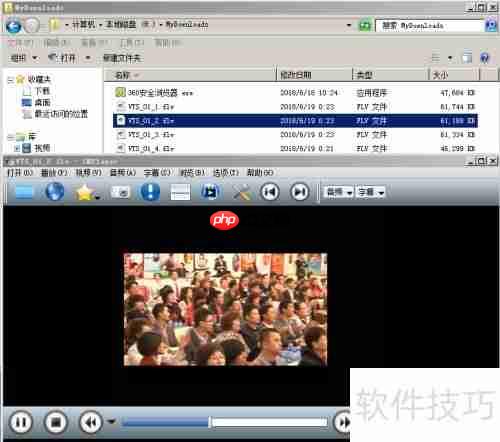Open preferences with the wrench tools icon

241,192
